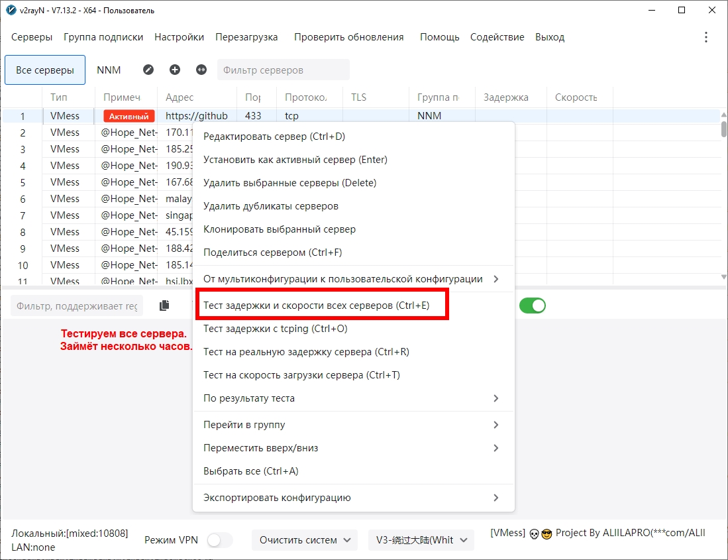The image size is (728, 560).
Task: Open the Очистить систем dropdown
Action: [x=305, y=540]
